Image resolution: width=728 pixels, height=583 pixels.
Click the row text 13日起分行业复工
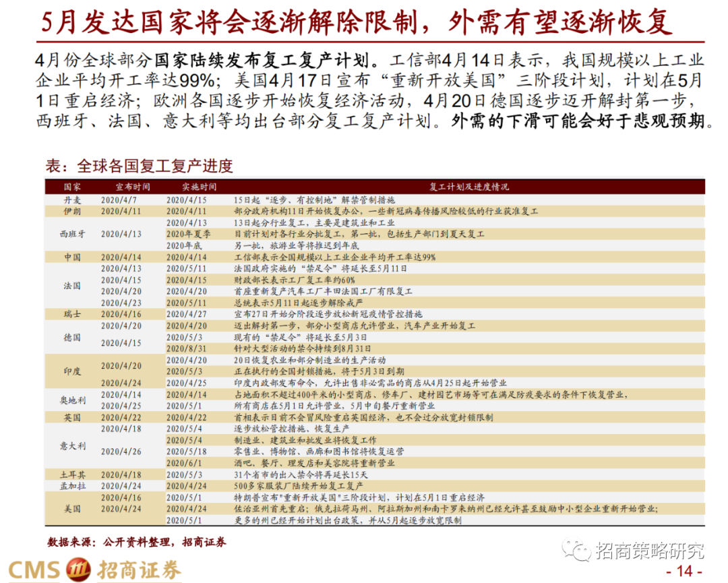314,223
